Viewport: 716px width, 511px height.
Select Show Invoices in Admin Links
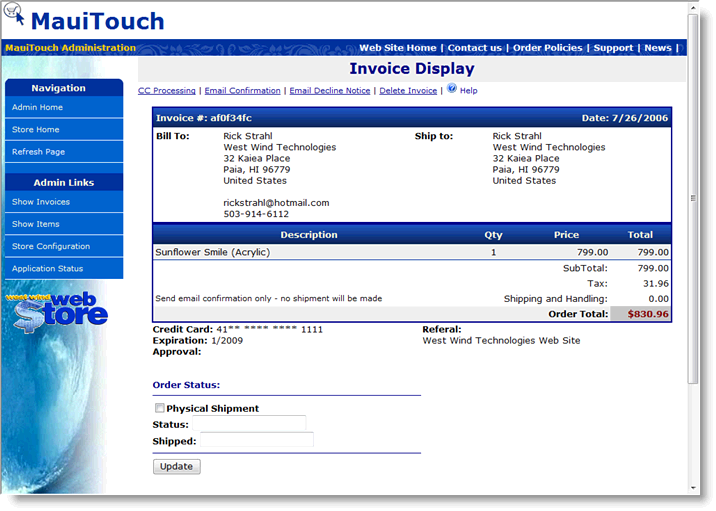click(41, 202)
